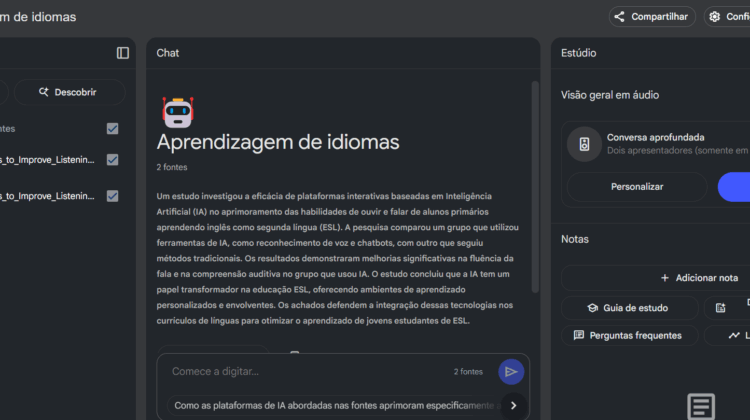Collapse the sources panel using sidebar icon
Screen dimensions: 750x420
(123, 53)
